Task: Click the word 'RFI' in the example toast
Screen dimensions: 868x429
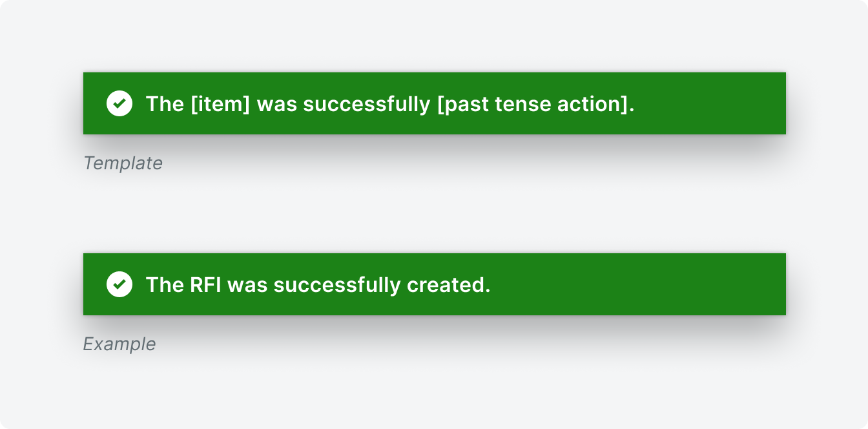Action: (x=205, y=285)
